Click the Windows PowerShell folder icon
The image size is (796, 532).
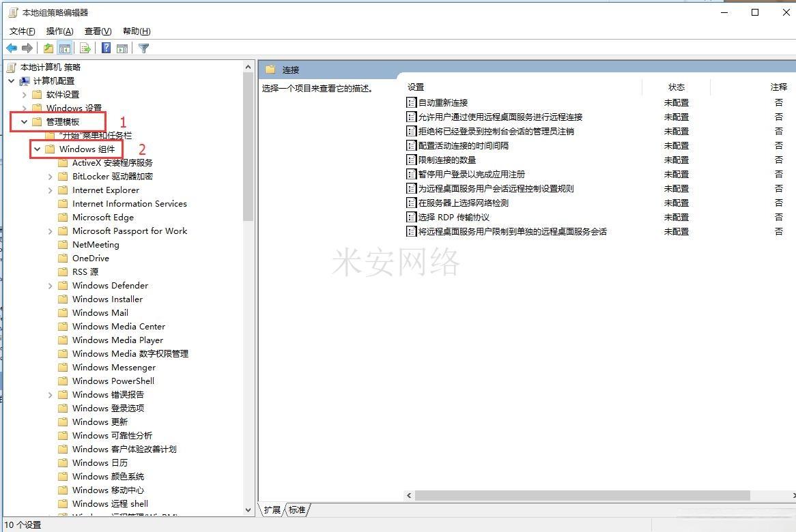(63, 381)
